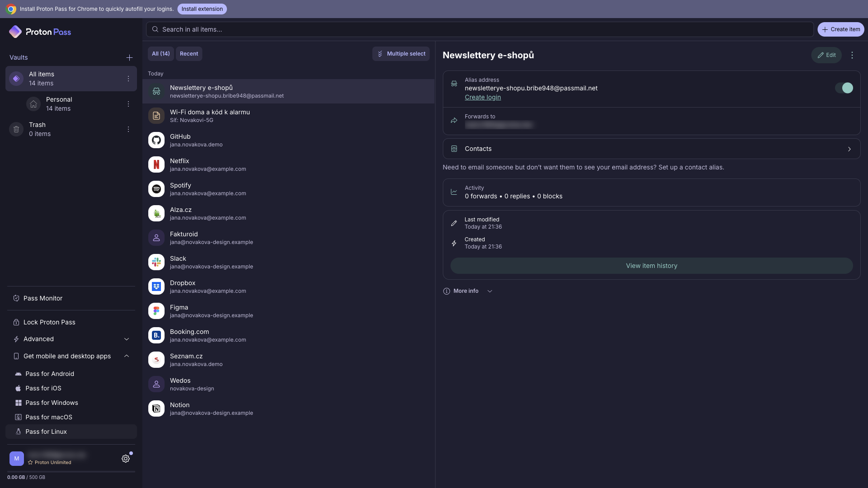The width and height of the screenshot is (868, 488).
Task: Open the Alza.cz login item
Action: point(288,213)
